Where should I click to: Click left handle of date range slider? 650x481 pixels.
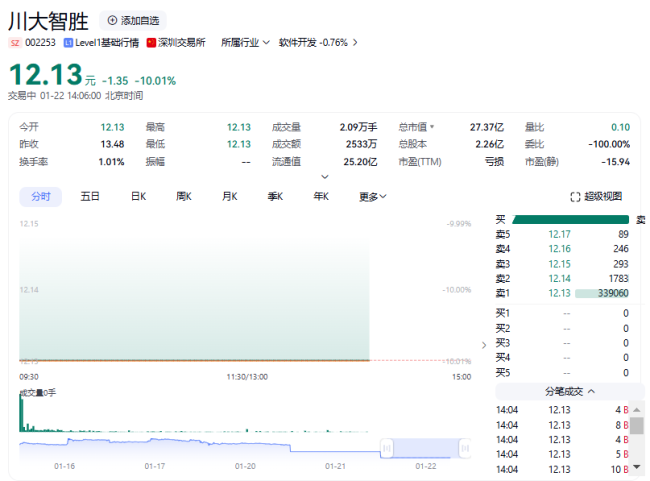coord(387,448)
